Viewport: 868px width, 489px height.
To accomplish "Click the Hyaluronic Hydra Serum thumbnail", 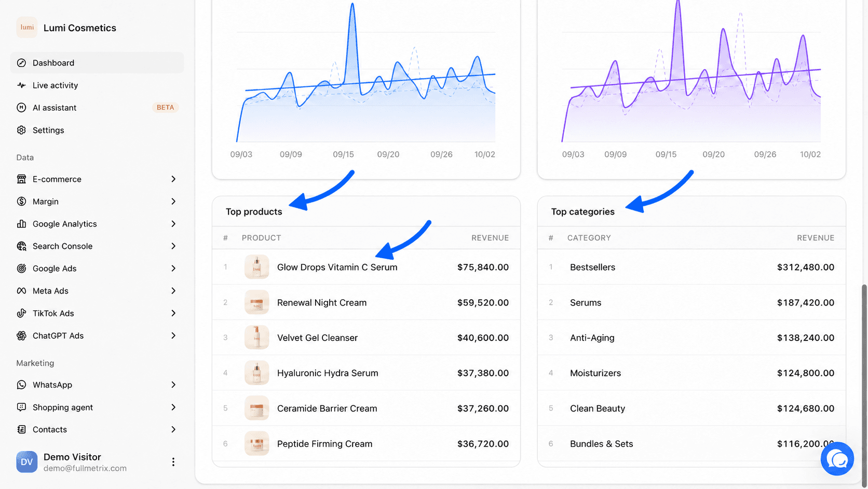I will (x=256, y=373).
